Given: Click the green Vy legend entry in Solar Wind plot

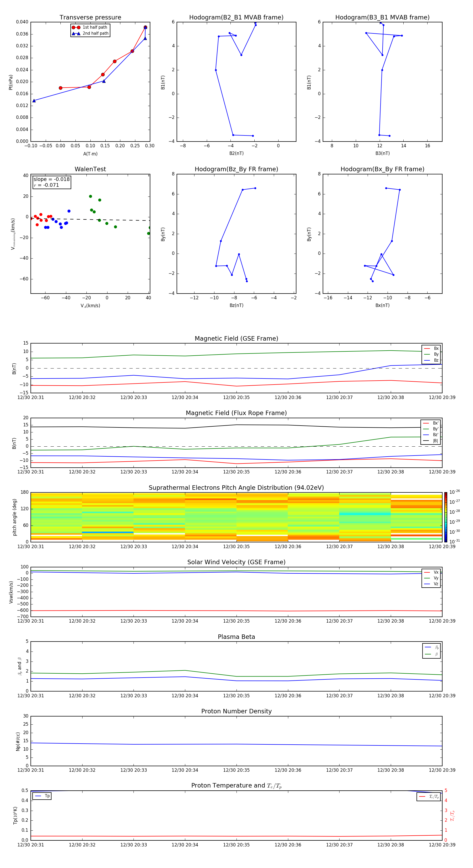Looking at the screenshot, I should click(x=431, y=578).
